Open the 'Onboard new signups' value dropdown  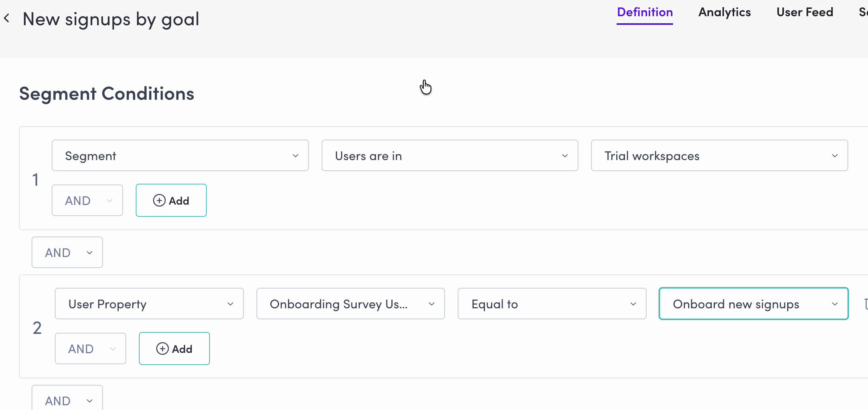[754, 304]
